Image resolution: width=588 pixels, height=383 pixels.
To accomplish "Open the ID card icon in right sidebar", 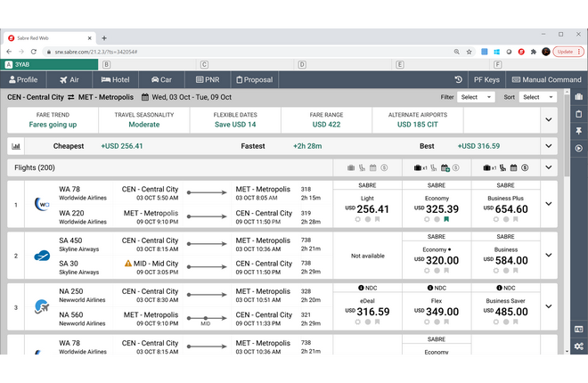I will (578, 329).
